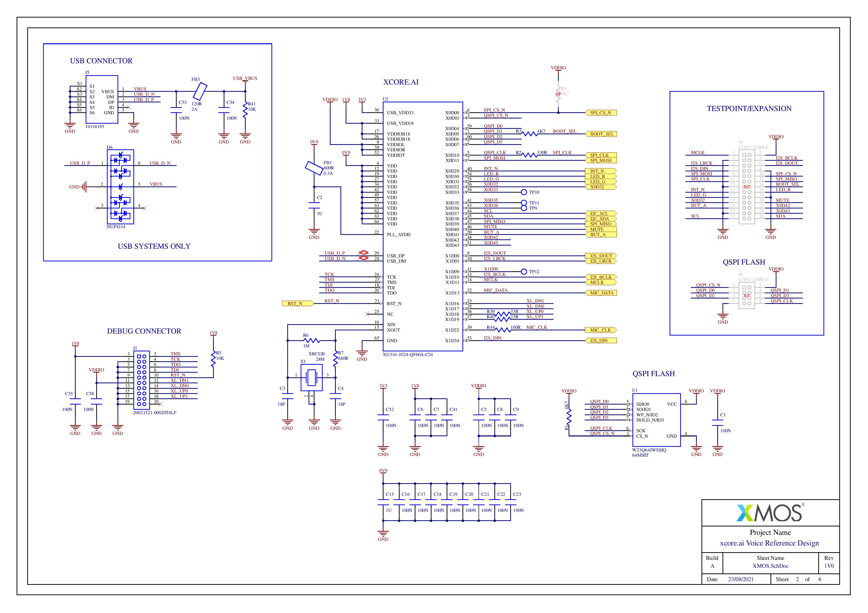Screen dimensions: 868x613
Task: Click resistor R3 4K7 symbol
Action: pos(529,134)
